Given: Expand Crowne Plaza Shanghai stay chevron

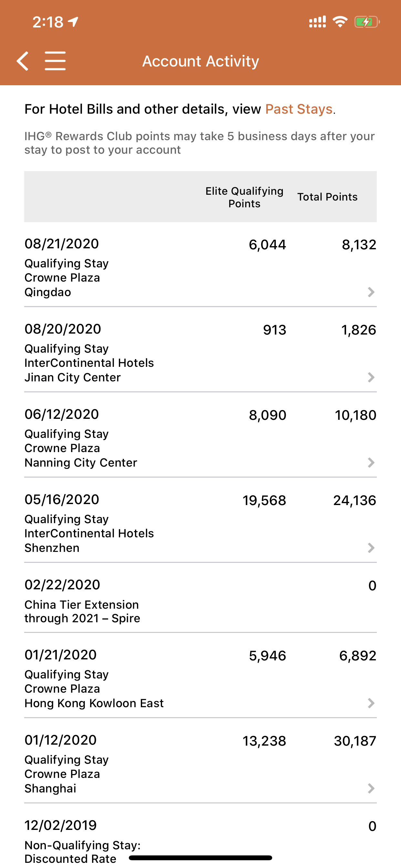Looking at the screenshot, I should coord(371,789).
